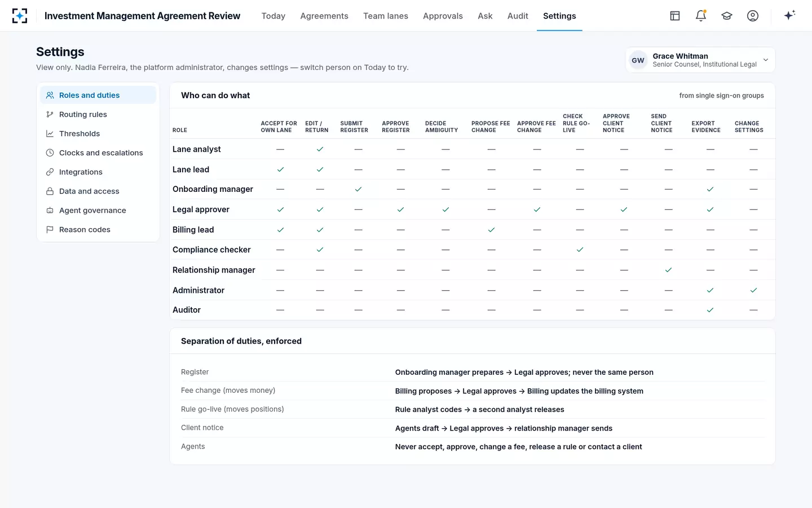Image resolution: width=812 pixels, height=508 pixels.
Task: Open Reason codes settings
Action: 98,230
